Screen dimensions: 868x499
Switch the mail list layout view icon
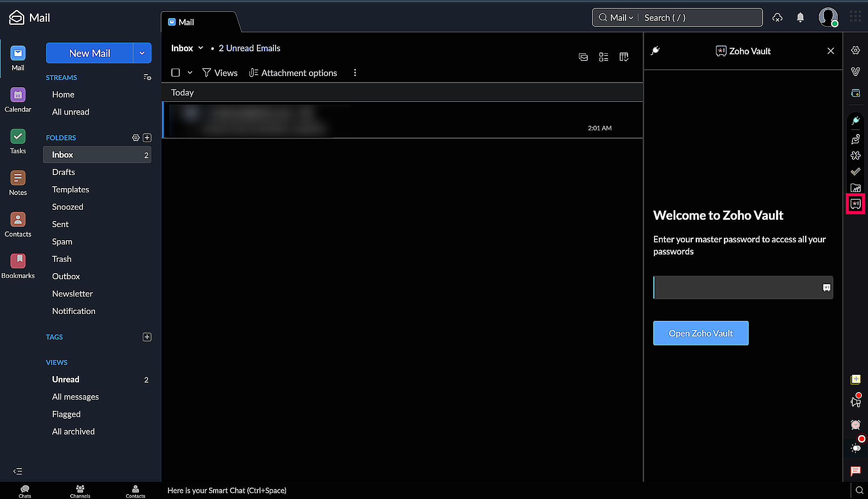click(x=604, y=57)
